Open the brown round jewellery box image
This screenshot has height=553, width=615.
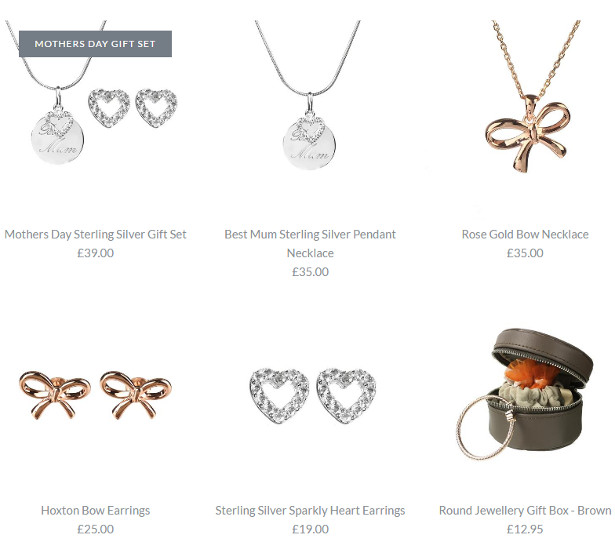[525, 395]
